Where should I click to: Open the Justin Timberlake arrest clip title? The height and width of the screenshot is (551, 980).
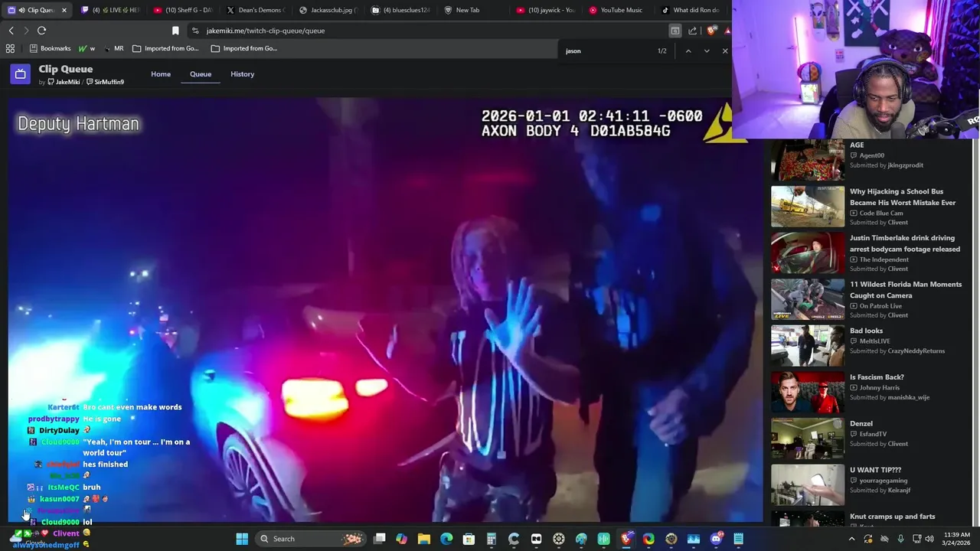905,243
